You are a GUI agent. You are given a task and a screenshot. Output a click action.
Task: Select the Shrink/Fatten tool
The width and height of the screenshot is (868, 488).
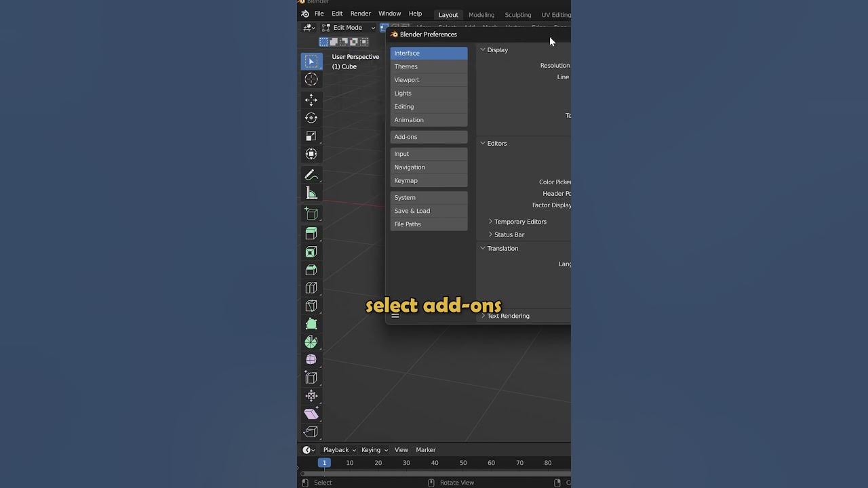tap(311, 396)
